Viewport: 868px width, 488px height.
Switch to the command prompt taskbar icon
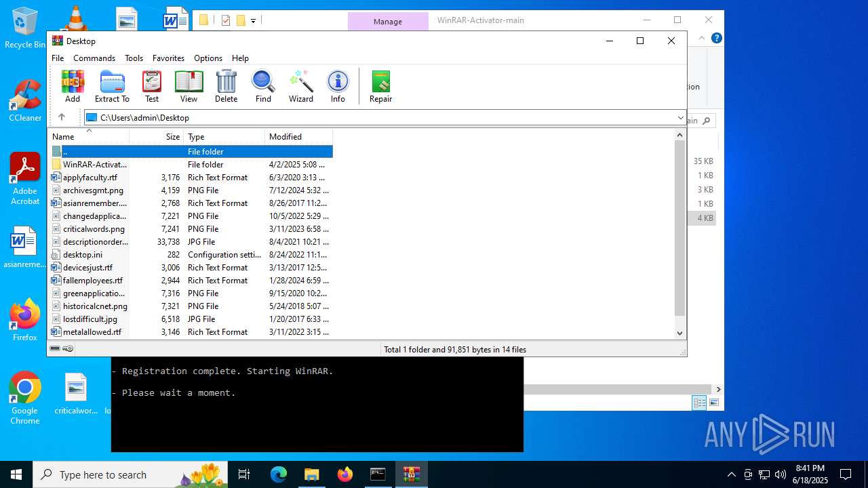378,474
